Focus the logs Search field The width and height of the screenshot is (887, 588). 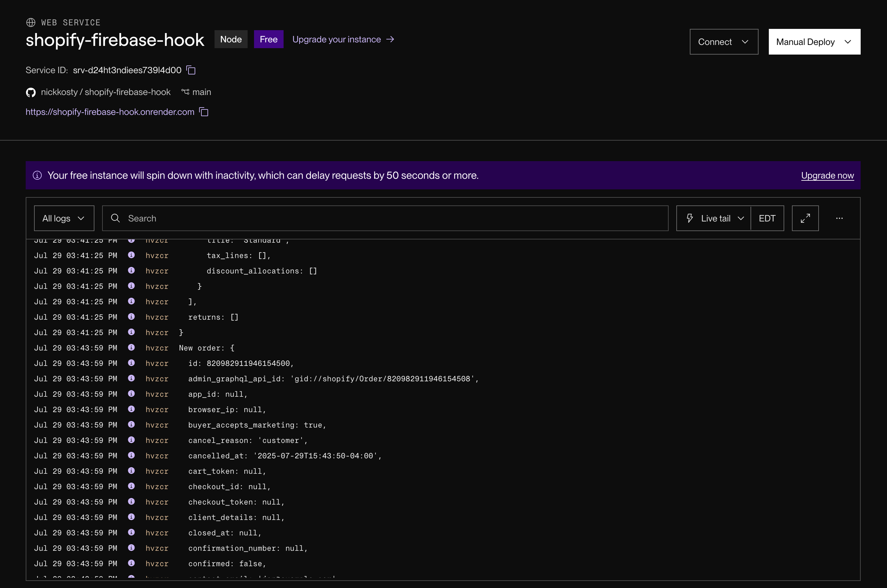(385, 218)
